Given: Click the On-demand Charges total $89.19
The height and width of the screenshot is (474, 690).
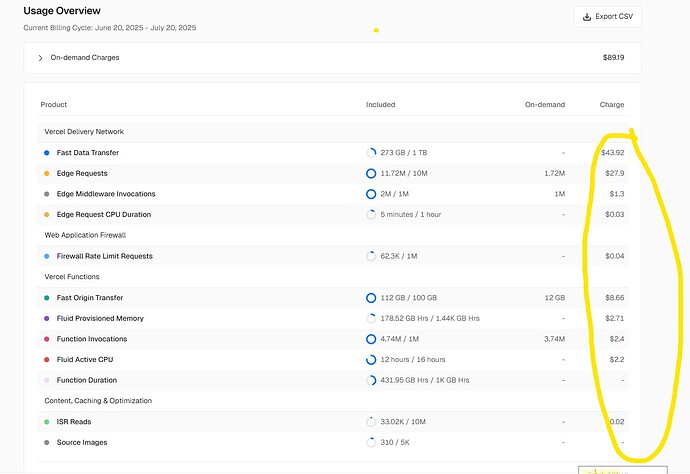Looking at the screenshot, I should [x=613, y=58].
